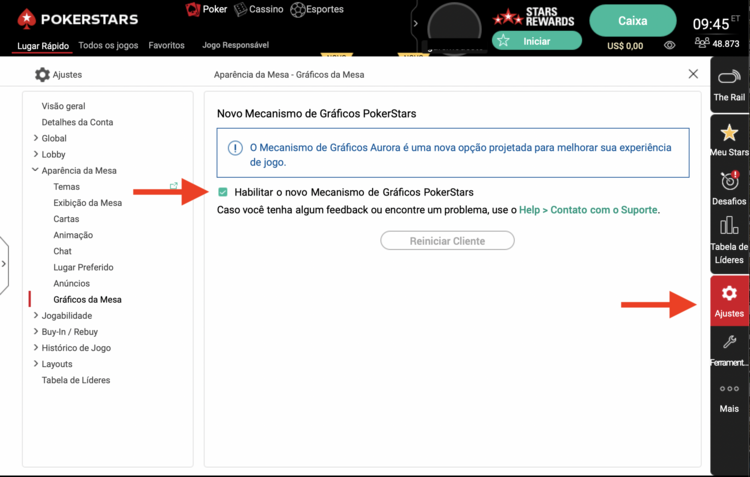750x477 pixels.
Task: Open Help > Contato com o Suporte link
Action: click(x=588, y=210)
